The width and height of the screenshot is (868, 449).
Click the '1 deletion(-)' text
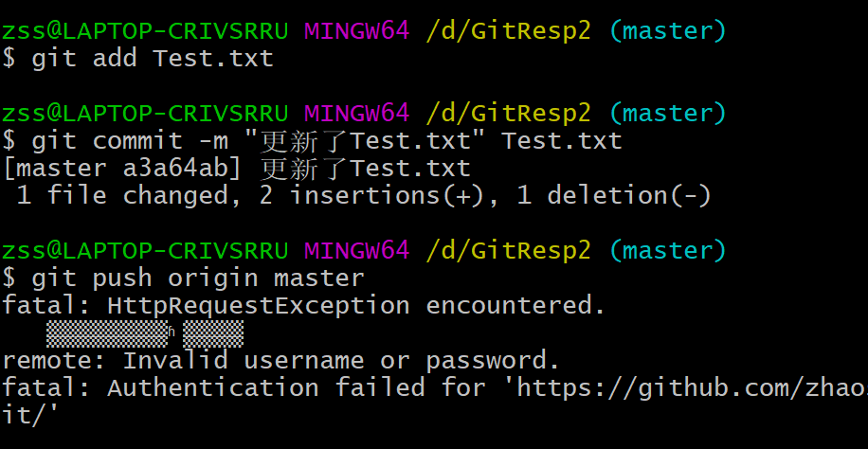pos(614,195)
